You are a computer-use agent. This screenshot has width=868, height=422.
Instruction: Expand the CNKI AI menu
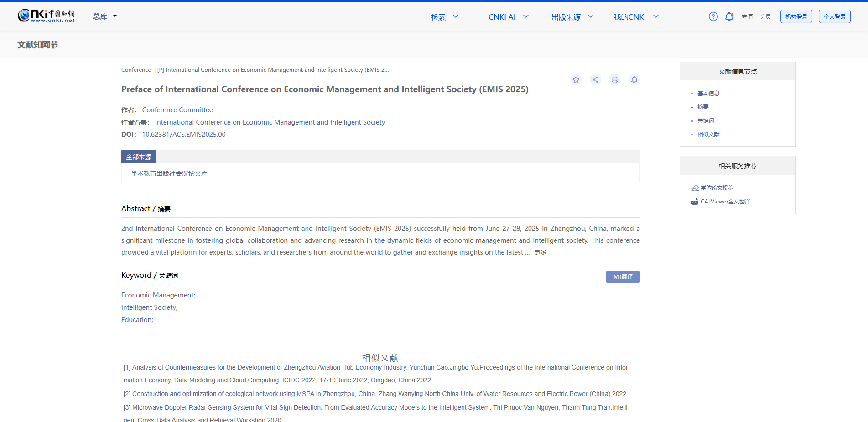tap(508, 17)
